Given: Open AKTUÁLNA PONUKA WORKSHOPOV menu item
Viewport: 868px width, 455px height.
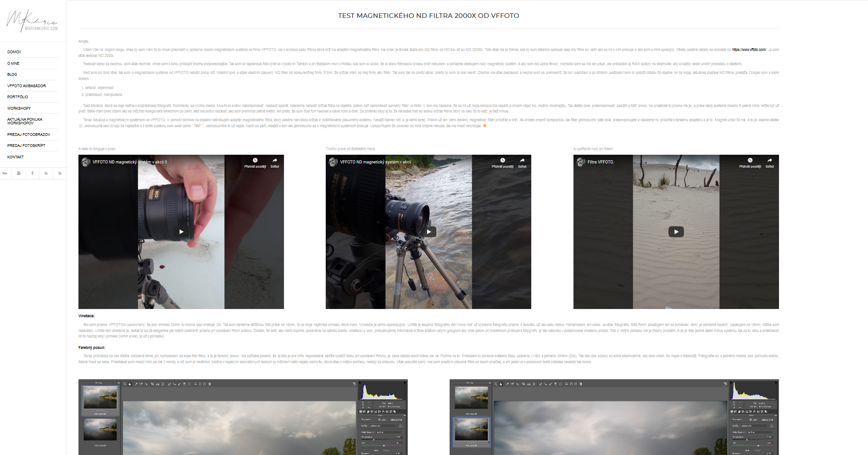Looking at the screenshot, I should [x=25, y=121].
